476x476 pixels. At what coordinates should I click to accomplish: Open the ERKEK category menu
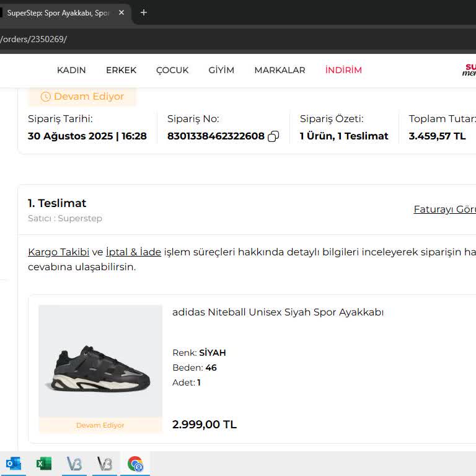(x=121, y=70)
